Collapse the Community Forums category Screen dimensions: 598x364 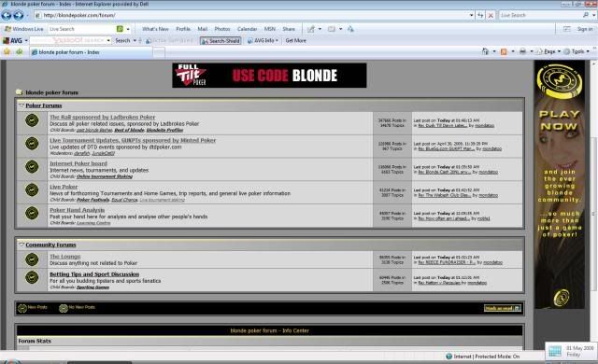coord(21,245)
